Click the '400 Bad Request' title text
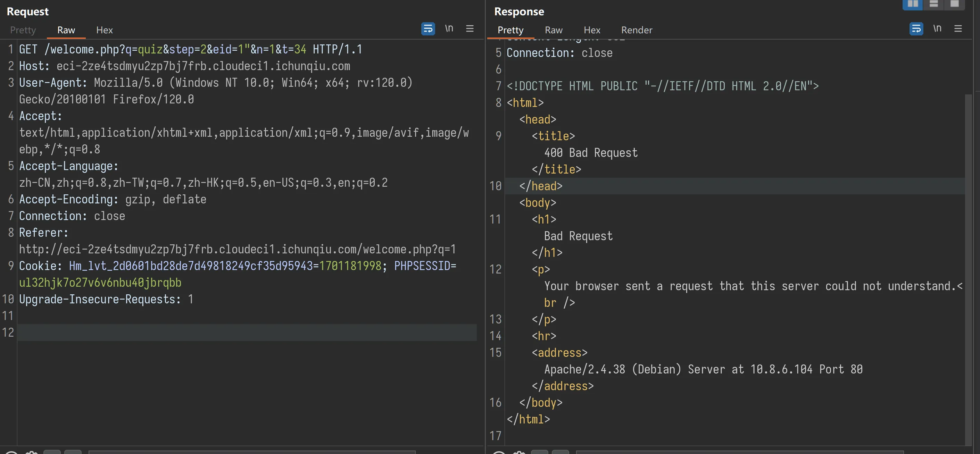 point(591,153)
